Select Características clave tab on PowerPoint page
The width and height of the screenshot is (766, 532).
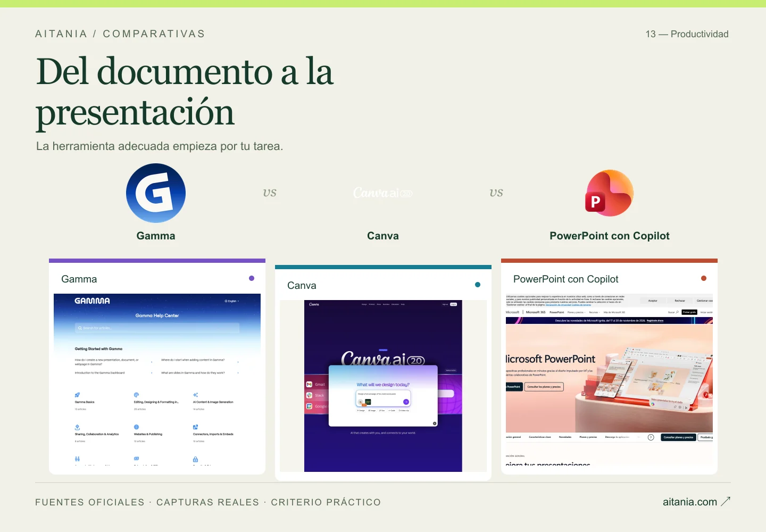pos(540,437)
